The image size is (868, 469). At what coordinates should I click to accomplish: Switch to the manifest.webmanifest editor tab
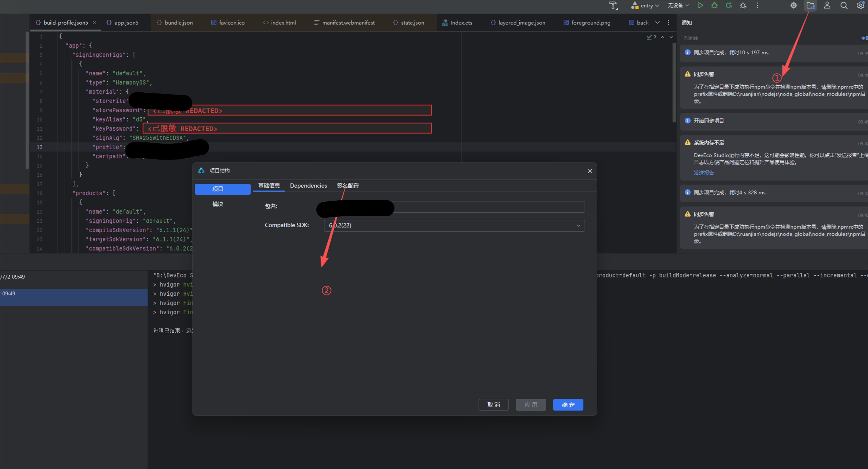344,23
